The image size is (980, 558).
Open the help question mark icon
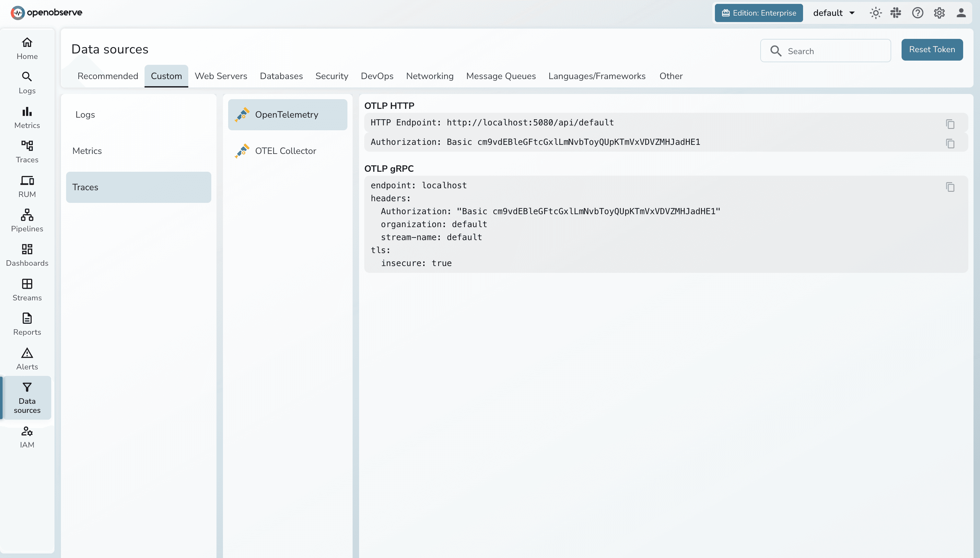coord(917,13)
